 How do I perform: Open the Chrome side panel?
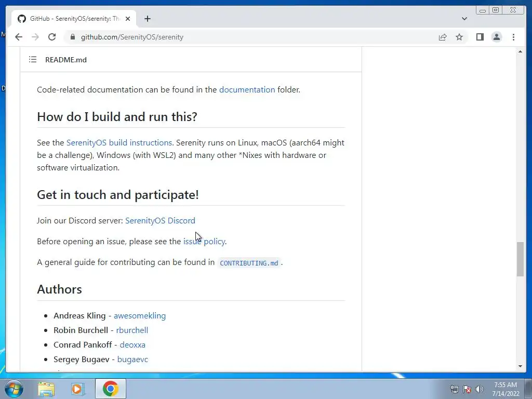tap(480, 37)
